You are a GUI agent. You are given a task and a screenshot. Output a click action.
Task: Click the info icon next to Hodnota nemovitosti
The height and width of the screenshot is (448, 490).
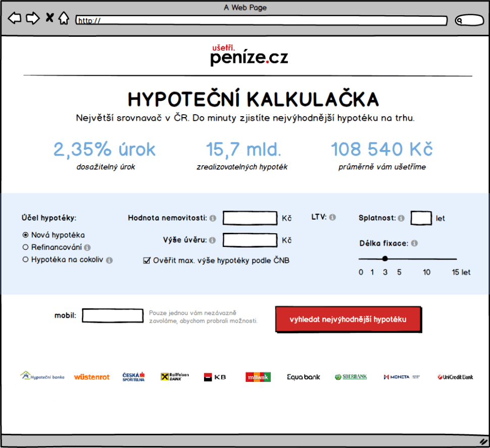click(x=213, y=218)
